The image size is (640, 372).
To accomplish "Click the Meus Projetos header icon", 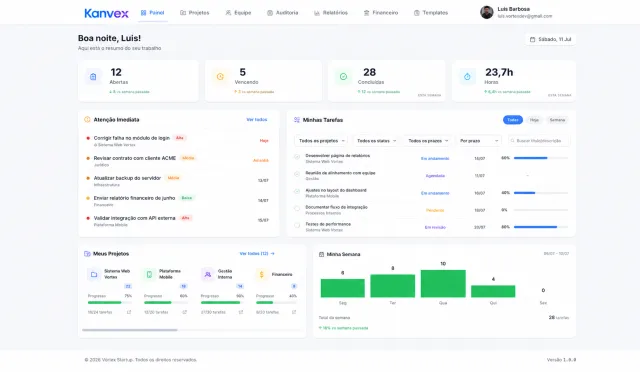I will [x=87, y=254].
